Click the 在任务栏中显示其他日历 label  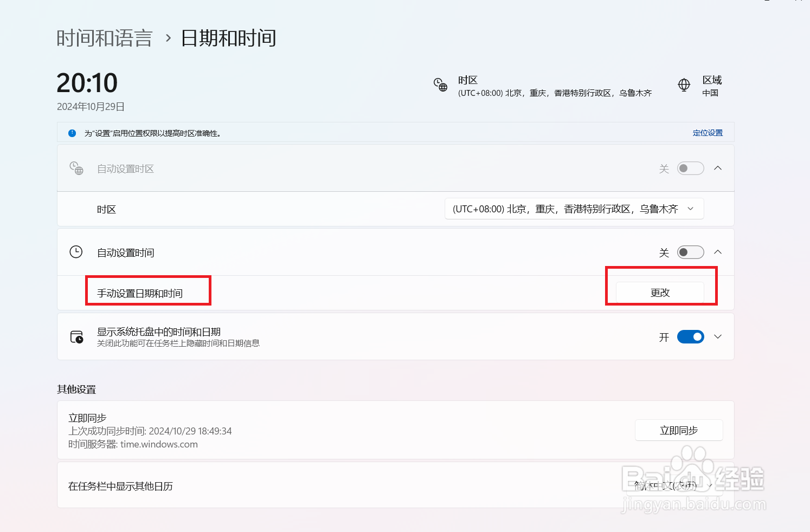pyautogui.click(x=120, y=486)
